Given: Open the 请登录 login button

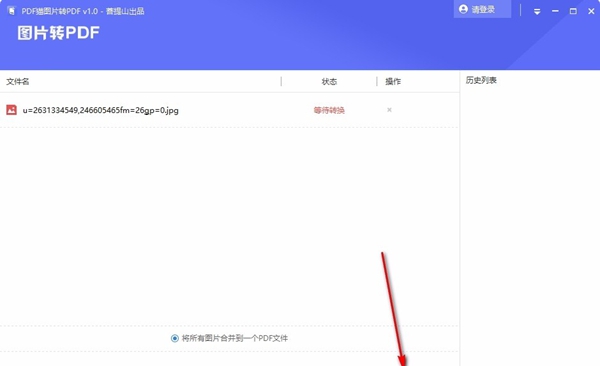Looking at the screenshot, I should click(x=482, y=9).
